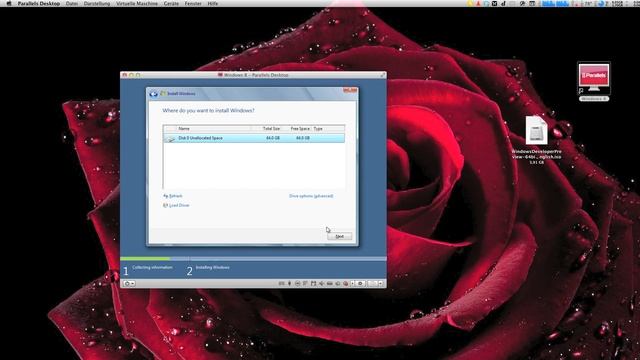
Task: Click the Next button
Action: pos(339,236)
